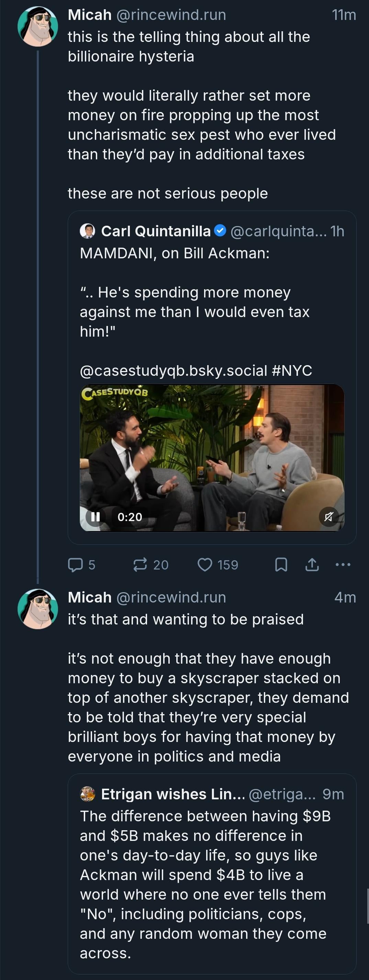
Task: Click the share upload icon
Action: 312,565
